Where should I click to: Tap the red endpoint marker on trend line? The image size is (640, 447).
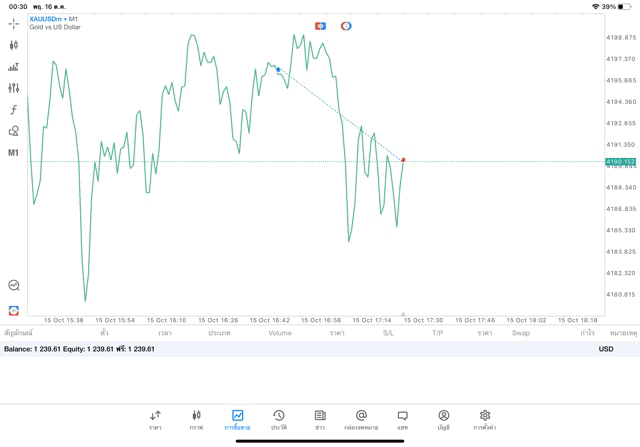pos(403,160)
